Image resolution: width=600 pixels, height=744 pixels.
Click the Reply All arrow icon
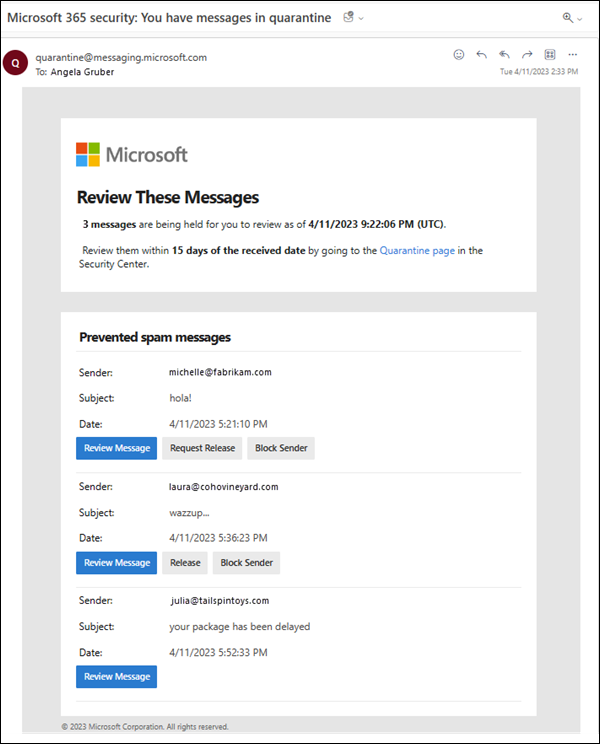click(504, 55)
